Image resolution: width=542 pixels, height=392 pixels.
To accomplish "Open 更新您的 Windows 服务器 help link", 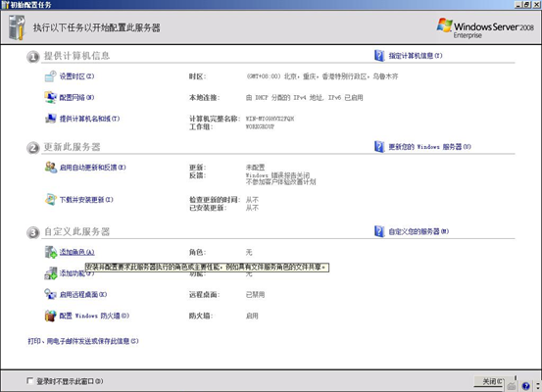I will tap(429, 147).
